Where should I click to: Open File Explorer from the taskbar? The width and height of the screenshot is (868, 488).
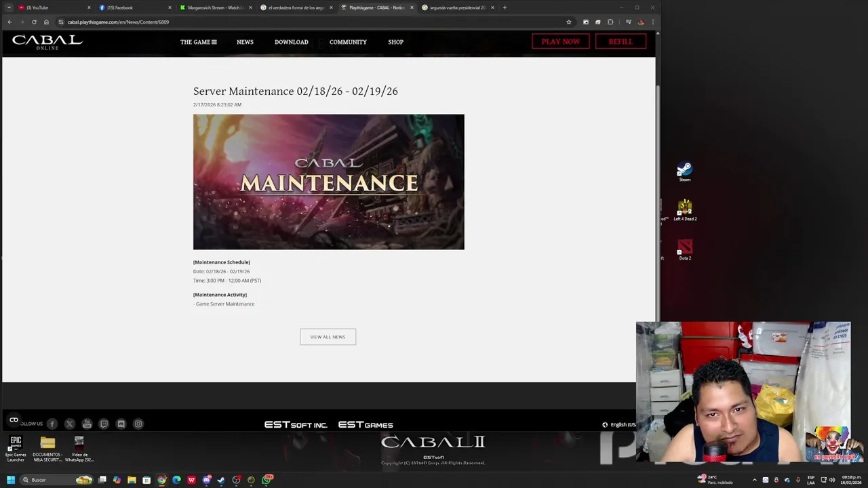tap(132, 480)
